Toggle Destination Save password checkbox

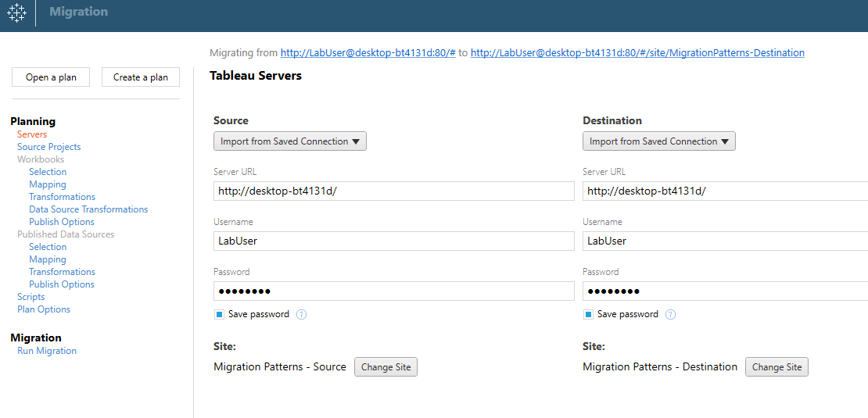click(589, 315)
